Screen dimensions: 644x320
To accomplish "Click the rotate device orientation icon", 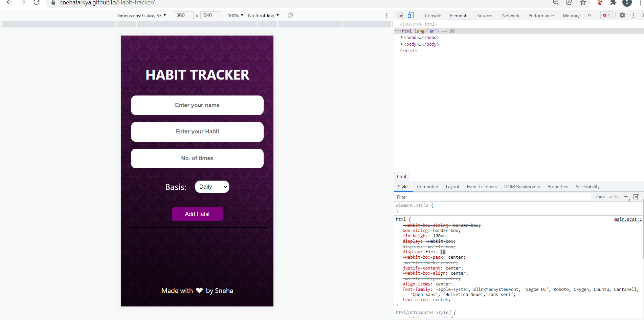I will 290,15.
